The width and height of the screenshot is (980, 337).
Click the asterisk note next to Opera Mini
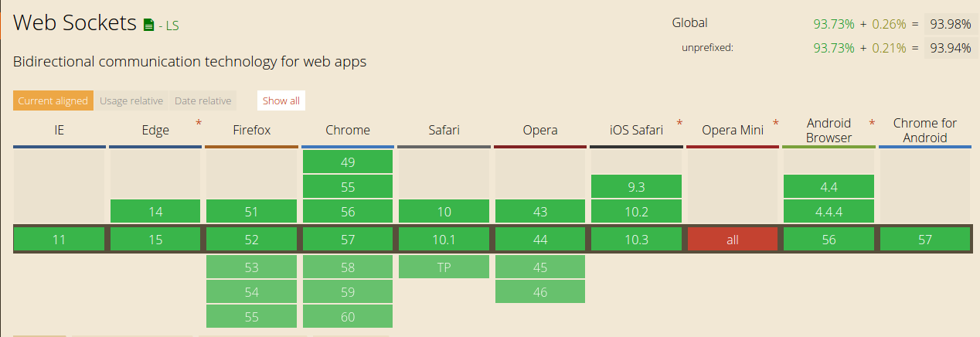click(775, 124)
